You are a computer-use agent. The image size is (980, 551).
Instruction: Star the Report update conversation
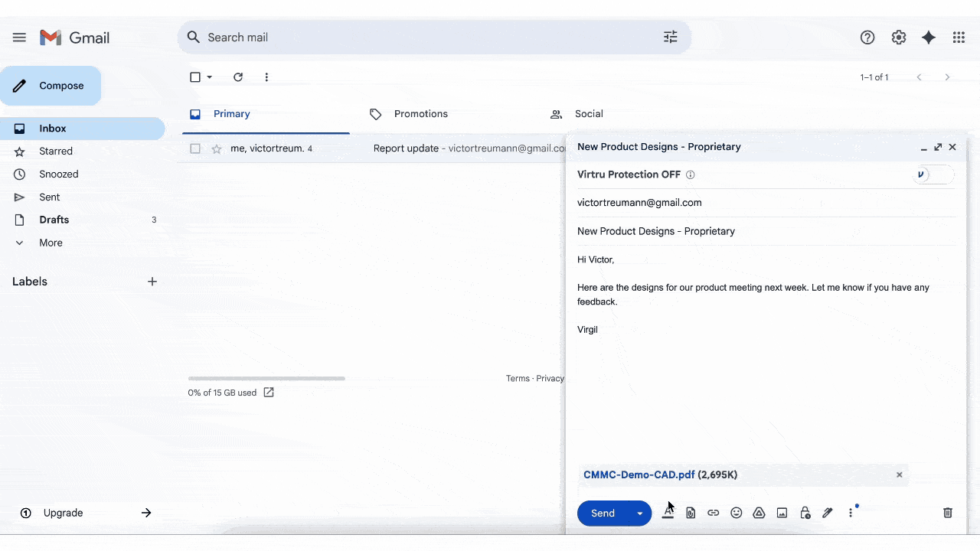click(217, 148)
